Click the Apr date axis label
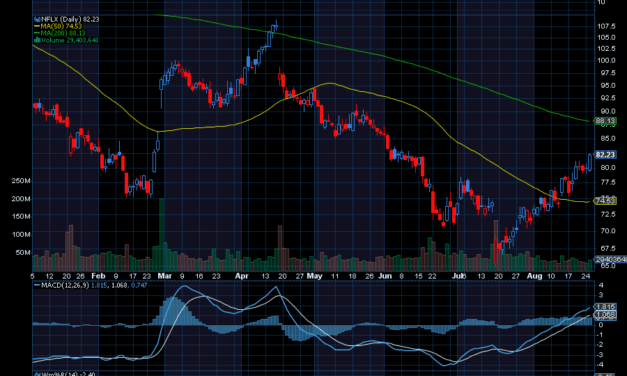 click(x=242, y=276)
